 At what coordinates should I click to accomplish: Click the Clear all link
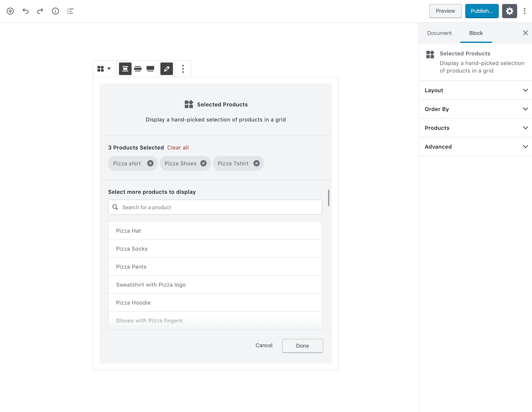click(x=178, y=148)
